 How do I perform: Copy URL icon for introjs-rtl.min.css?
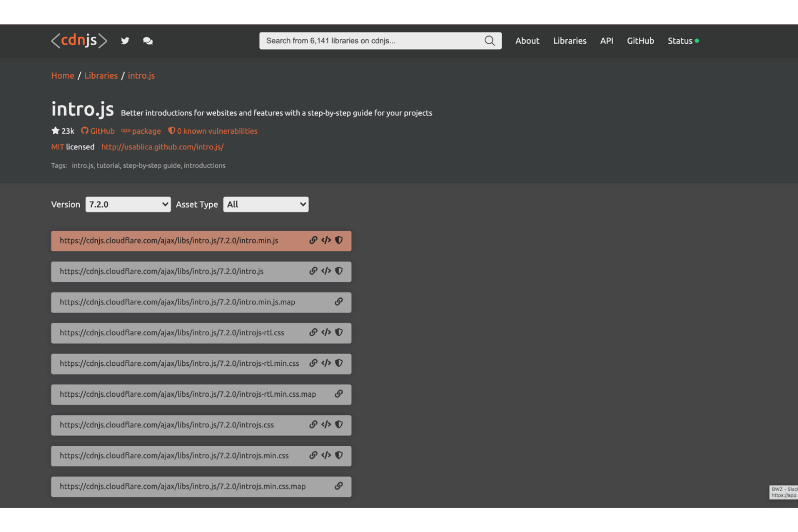(313, 363)
